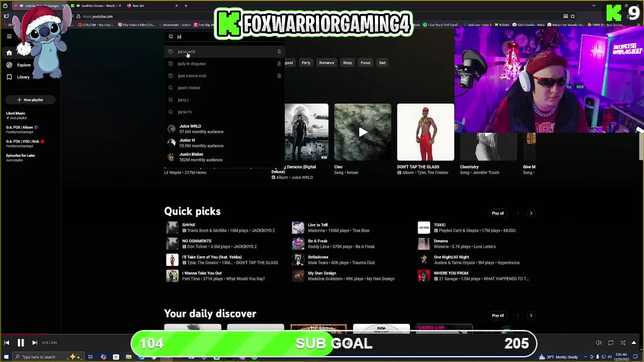Click the page vertical scrollbar

click(641, 146)
